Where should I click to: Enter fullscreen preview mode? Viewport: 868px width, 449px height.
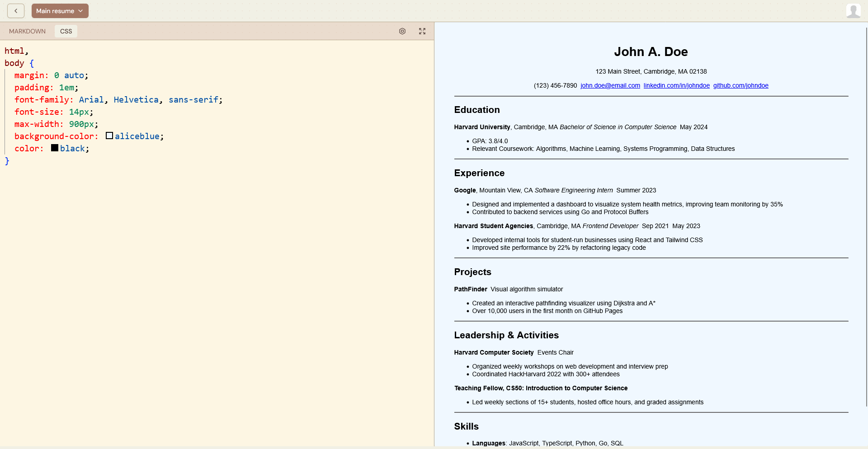pyautogui.click(x=422, y=31)
